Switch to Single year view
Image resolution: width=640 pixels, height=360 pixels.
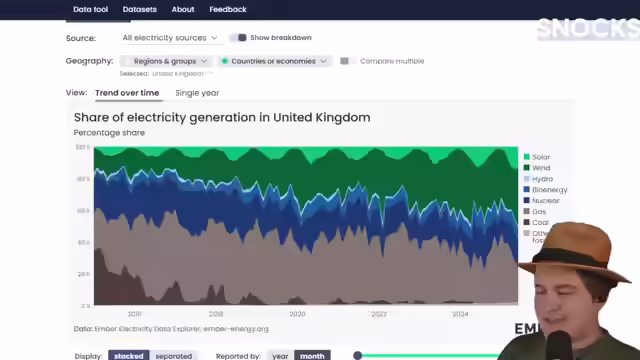pos(197,93)
